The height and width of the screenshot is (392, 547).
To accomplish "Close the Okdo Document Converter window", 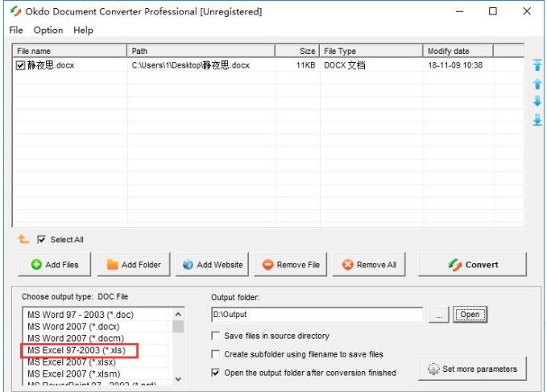I will (527, 11).
